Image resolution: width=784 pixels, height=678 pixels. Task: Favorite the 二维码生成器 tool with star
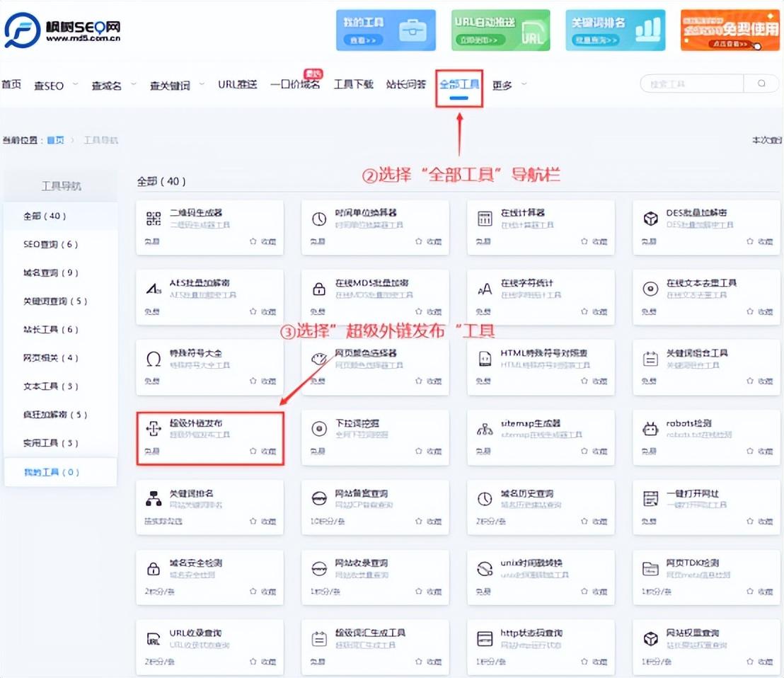click(x=253, y=241)
